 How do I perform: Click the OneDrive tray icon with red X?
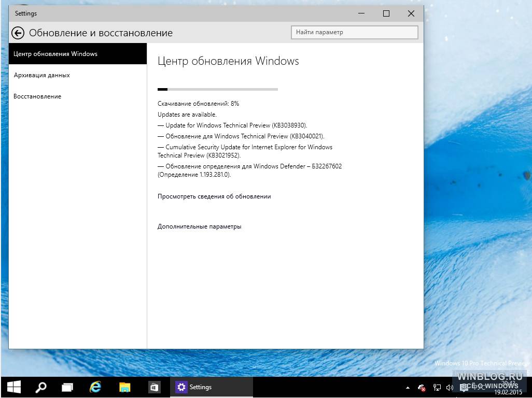tap(422, 388)
